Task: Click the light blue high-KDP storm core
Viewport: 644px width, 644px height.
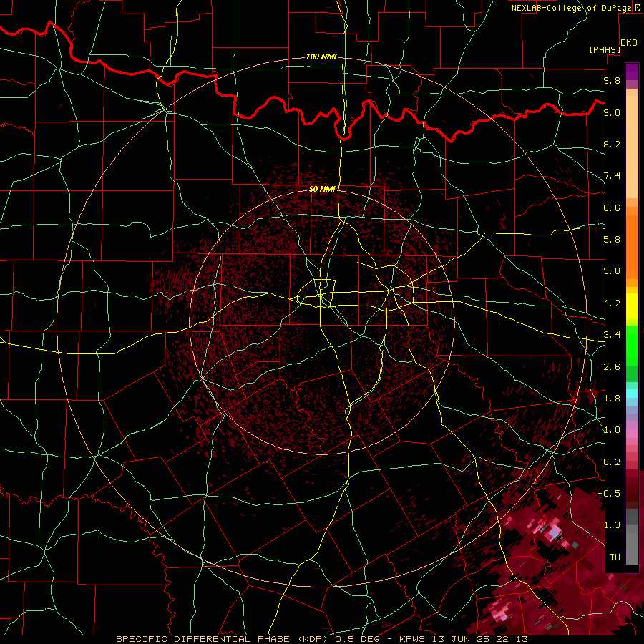Action: 555,532
